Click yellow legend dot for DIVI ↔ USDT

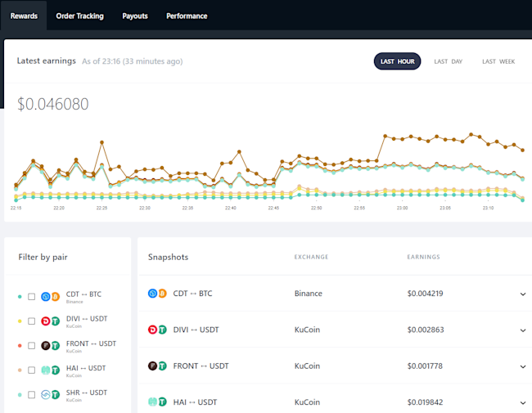pos(20,321)
